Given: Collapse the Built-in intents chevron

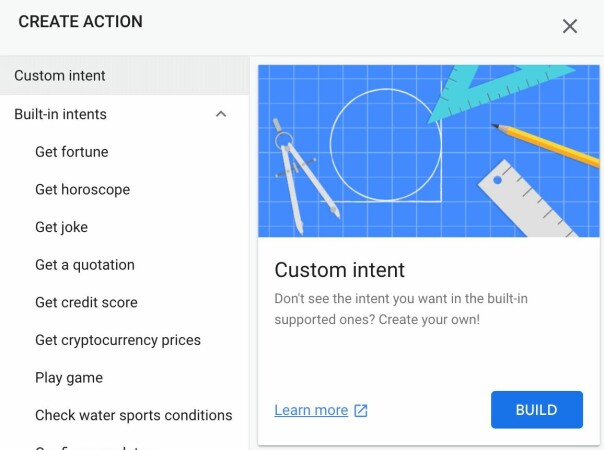Looking at the screenshot, I should 221,114.
